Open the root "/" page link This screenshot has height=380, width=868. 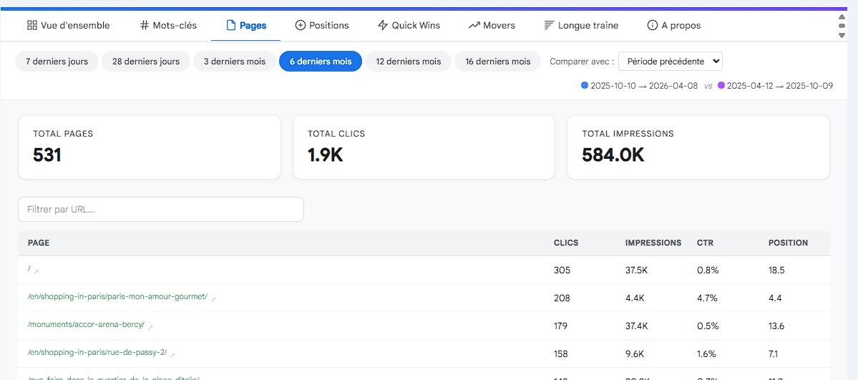pyautogui.click(x=29, y=269)
